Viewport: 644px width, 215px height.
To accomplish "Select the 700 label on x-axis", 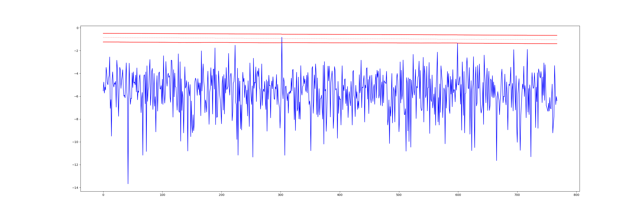I will click(x=517, y=195).
